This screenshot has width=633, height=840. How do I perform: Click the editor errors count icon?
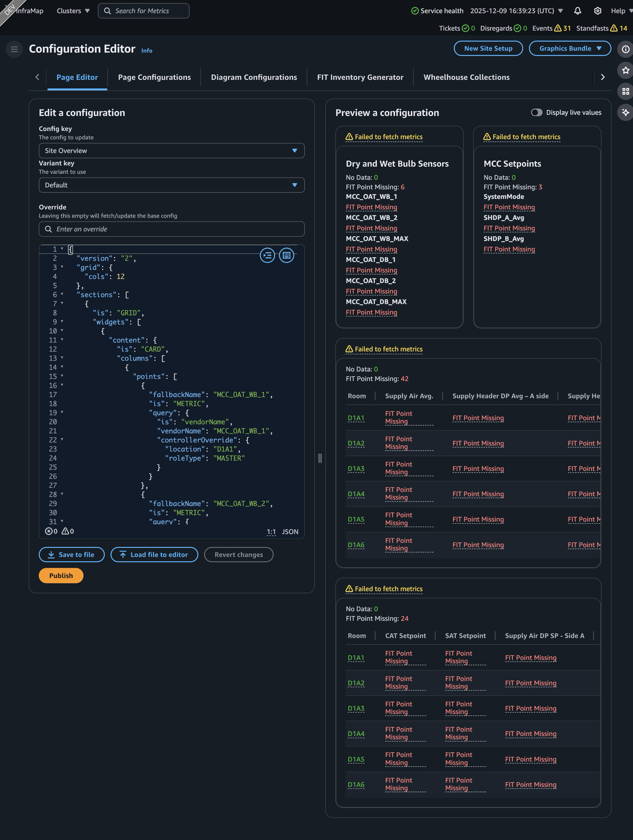pos(51,531)
